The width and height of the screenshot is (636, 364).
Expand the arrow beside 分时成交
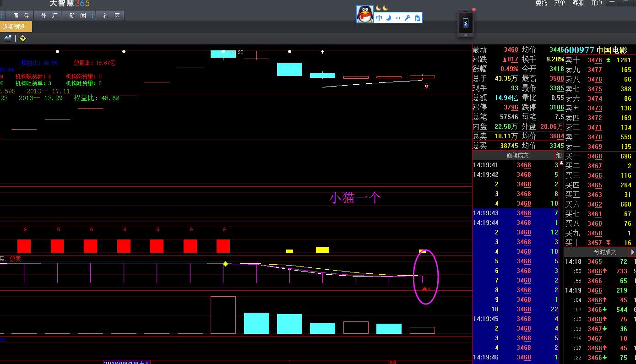click(633, 252)
